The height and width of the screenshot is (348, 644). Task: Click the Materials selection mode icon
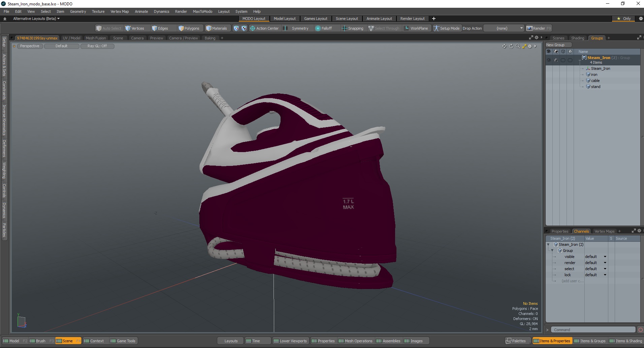208,28
